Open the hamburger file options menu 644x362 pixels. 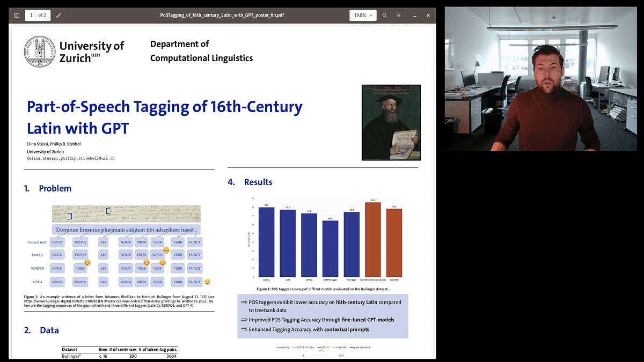click(399, 15)
